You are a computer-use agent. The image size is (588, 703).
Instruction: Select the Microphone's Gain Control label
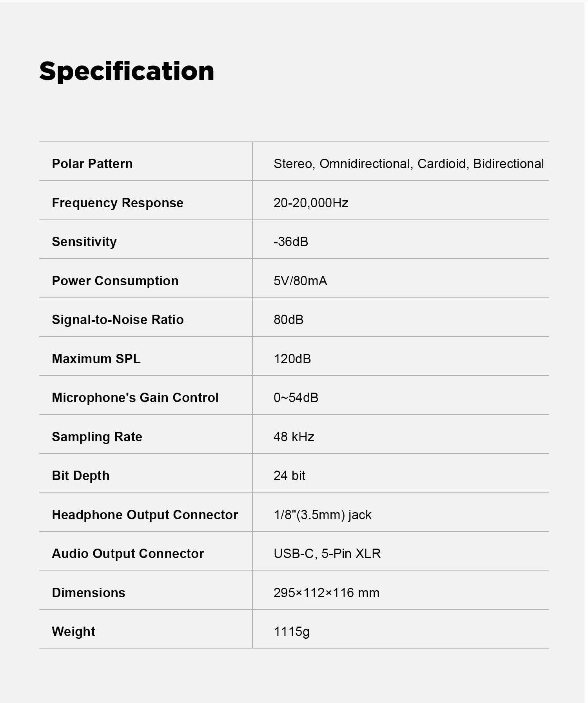(x=135, y=397)
